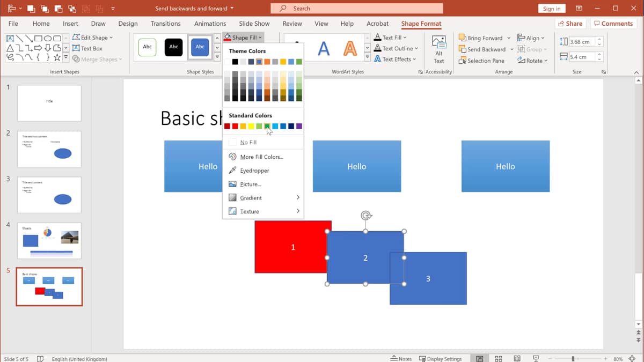This screenshot has height=362, width=644.
Task: Open the Shape Fill dropdown arrow
Action: point(261,38)
